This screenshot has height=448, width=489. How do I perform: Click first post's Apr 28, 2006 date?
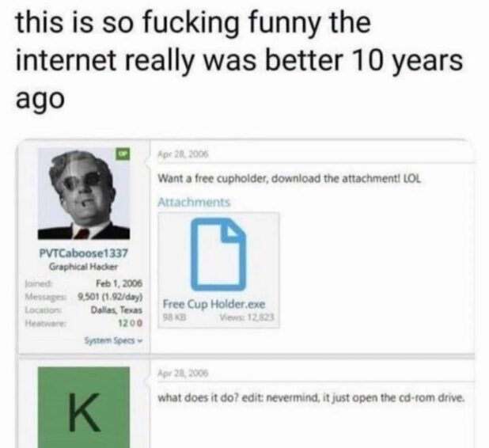click(183, 154)
